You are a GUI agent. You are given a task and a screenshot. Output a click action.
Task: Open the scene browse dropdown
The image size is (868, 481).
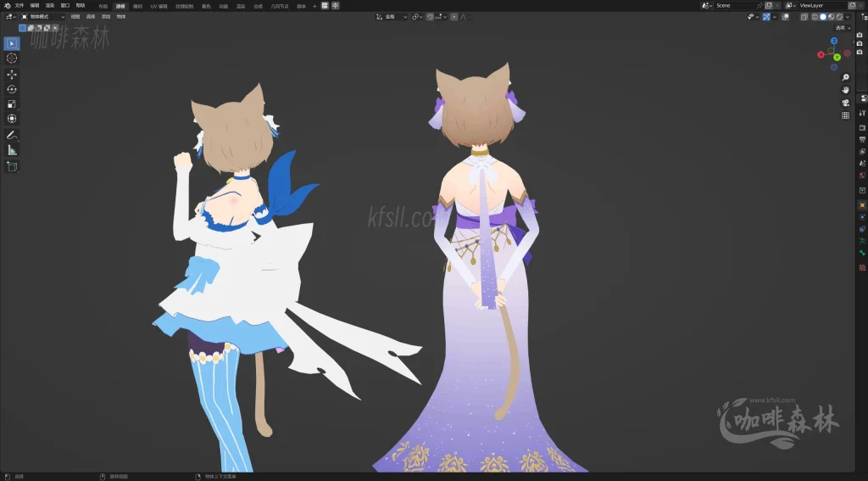(x=707, y=6)
